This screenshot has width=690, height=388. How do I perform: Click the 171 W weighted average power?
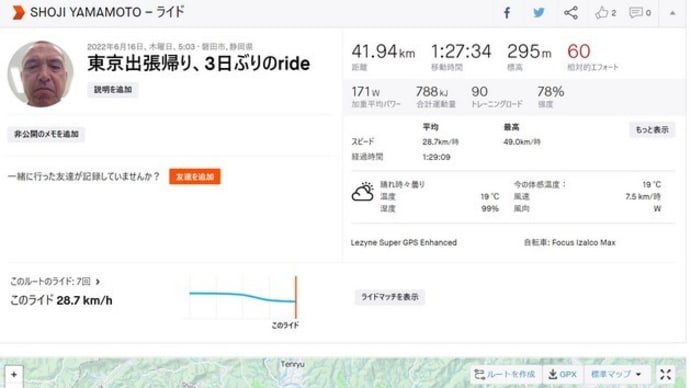[x=365, y=92]
